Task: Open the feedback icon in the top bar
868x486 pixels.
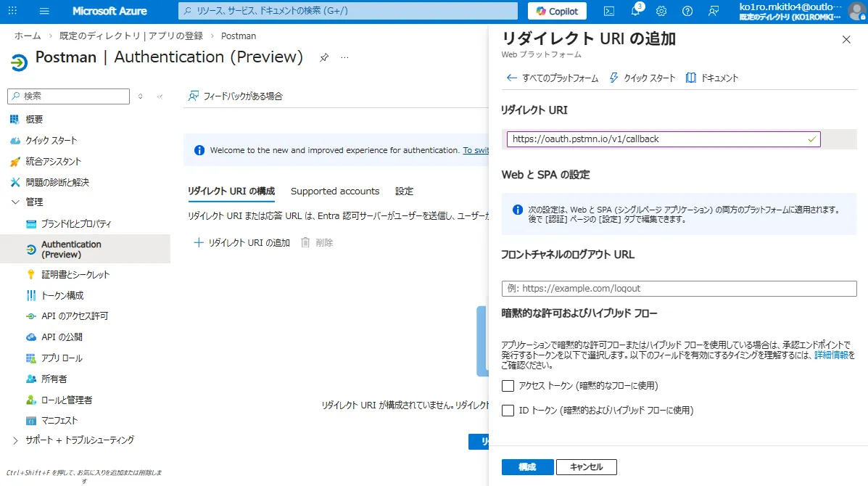Action: pos(713,11)
